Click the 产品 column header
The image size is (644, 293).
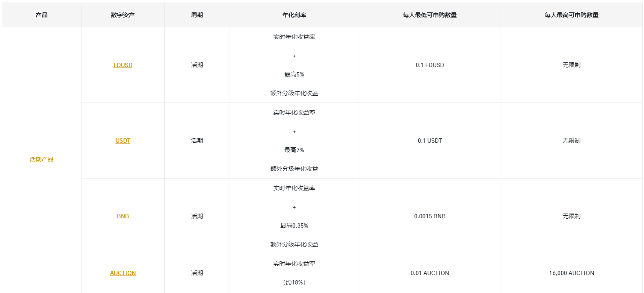pyautogui.click(x=41, y=15)
